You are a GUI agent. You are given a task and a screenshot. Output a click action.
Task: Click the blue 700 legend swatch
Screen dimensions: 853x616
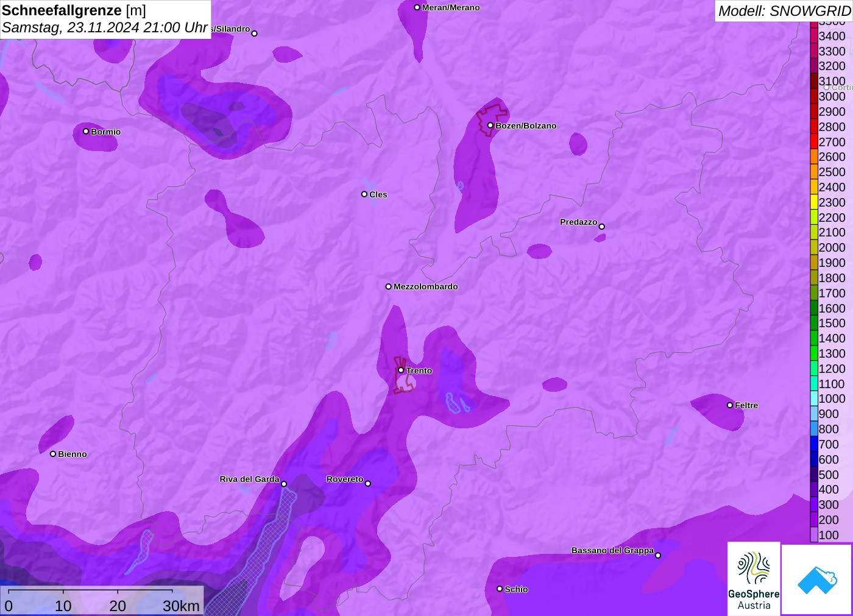click(x=814, y=444)
